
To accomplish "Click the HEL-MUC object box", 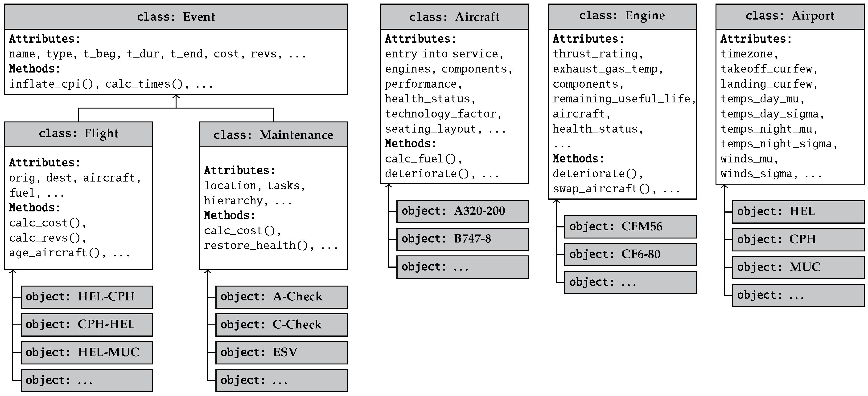I will [x=87, y=352].
